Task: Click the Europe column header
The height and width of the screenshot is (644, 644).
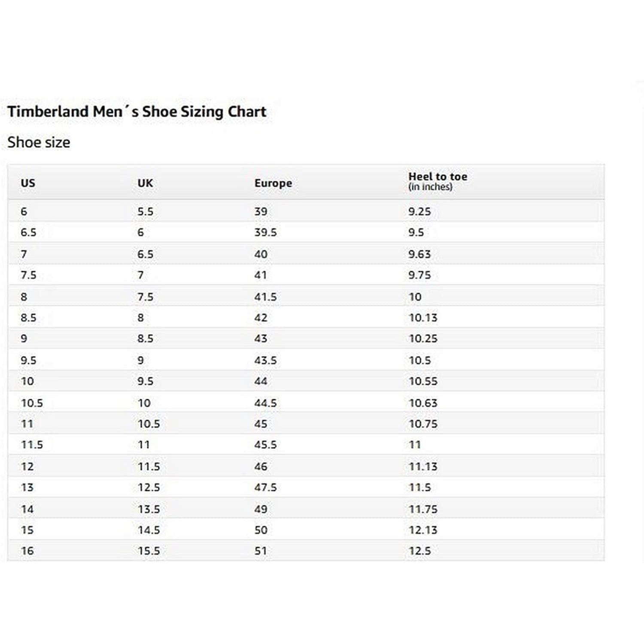Action: (273, 183)
